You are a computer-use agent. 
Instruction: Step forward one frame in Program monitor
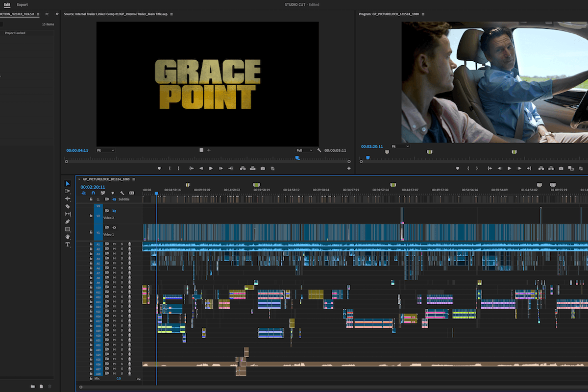519,168
